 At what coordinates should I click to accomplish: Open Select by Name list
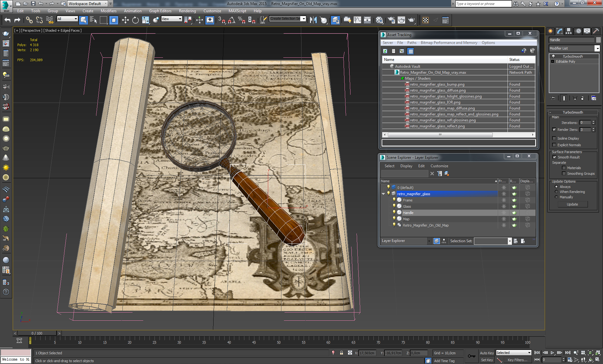[93, 20]
